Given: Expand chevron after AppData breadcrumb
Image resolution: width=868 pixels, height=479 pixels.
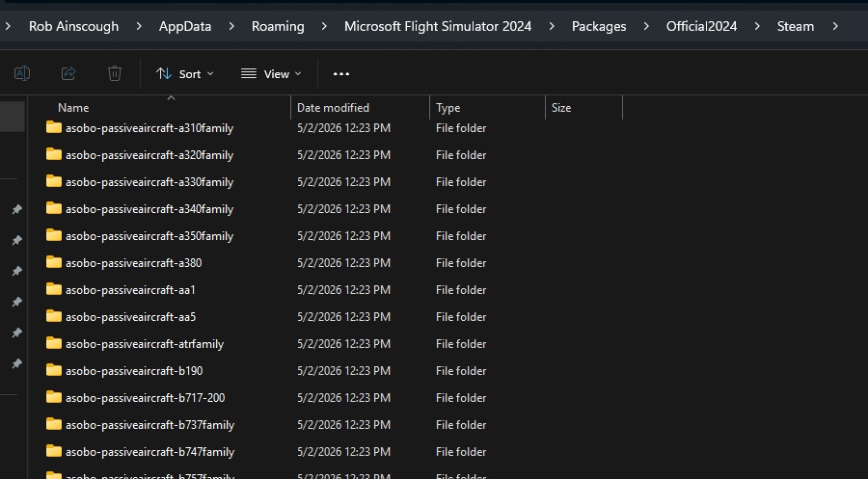Looking at the screenshot, I should (231, 26).
